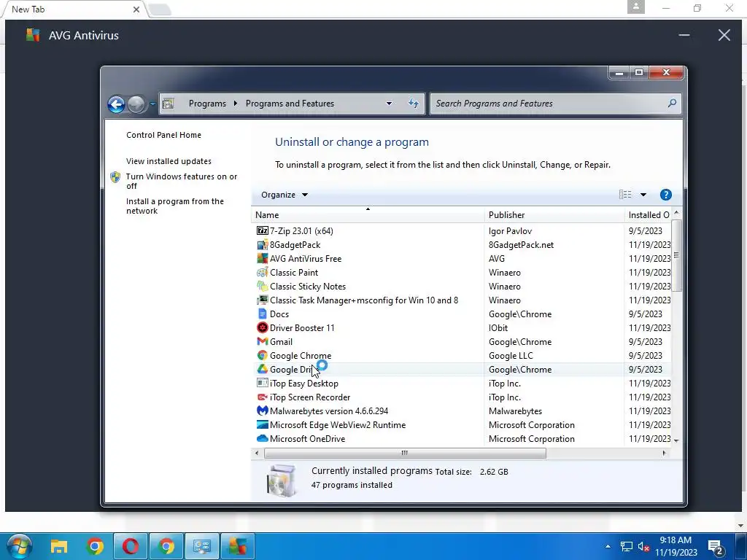Screen dimensions: 747x560
Task: Click the Google Drive triangle icon
Action: coord(262,369)
